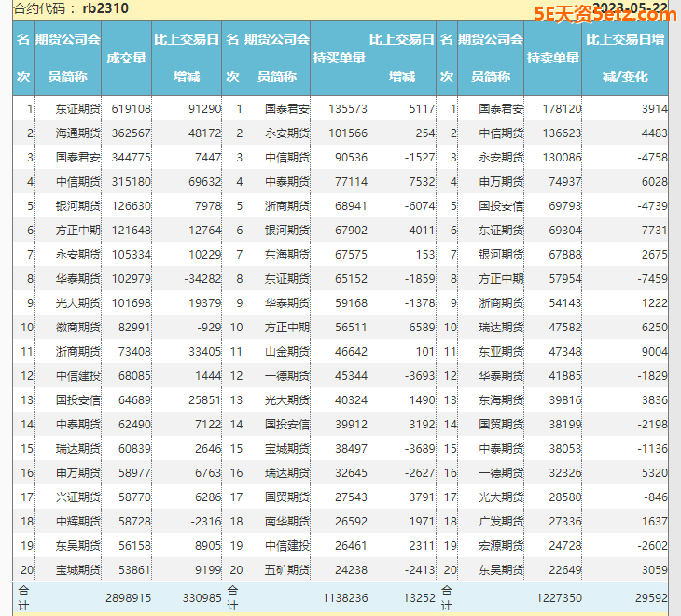Select 东亚期货 company name
The height and width of the screenshot is (616, 681).
pyautogui.click(x=501, y=352)
